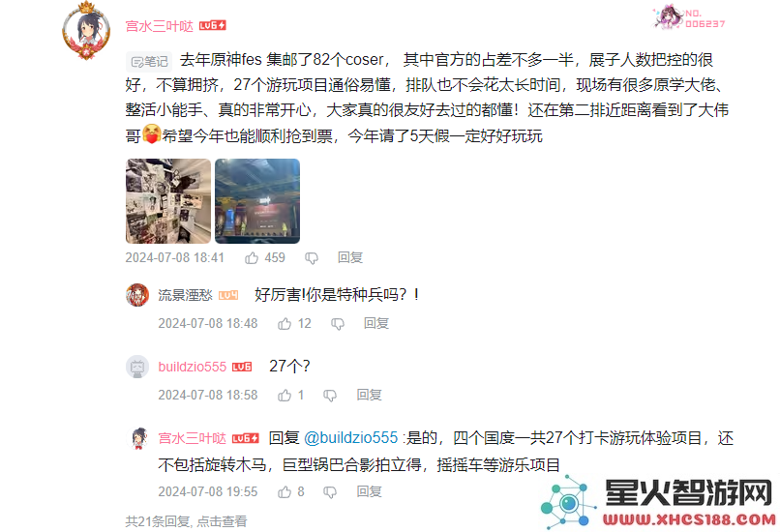Open 流景湮愁's avatar
Viewport: 780px width, 532px height.
137,295
